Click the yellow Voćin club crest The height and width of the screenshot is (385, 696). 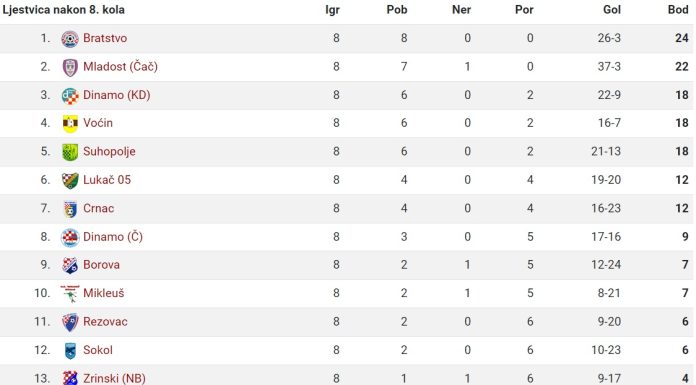coord(70,124)
